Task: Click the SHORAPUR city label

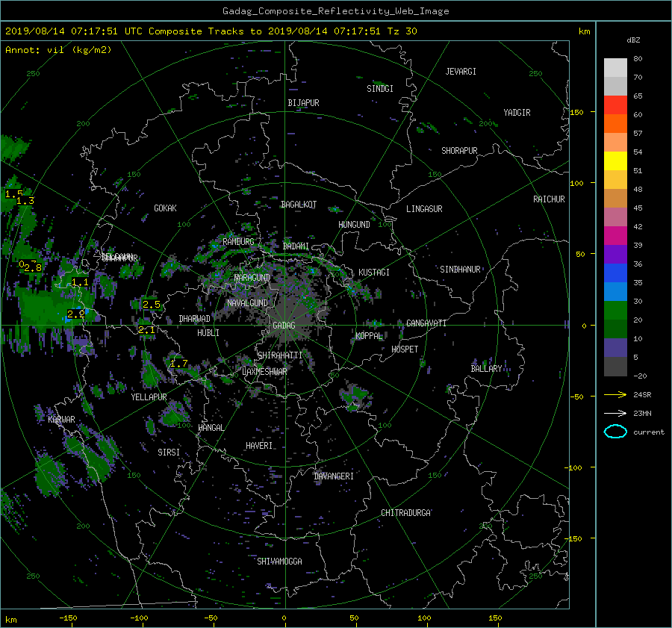Action: 459,151
